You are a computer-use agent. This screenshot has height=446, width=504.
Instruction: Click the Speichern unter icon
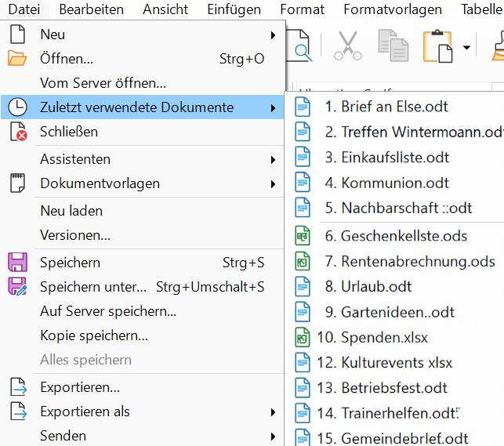(17, 287)
